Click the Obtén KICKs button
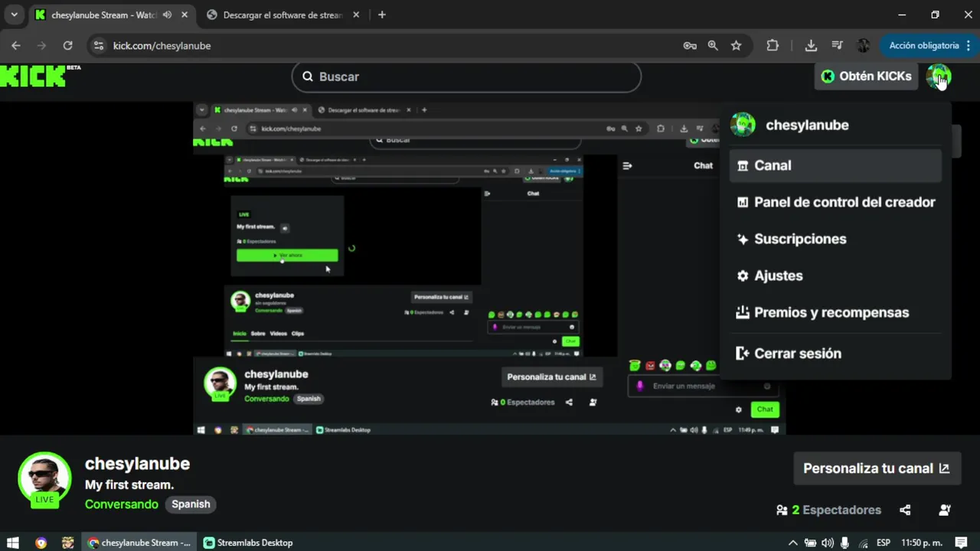This screenshot has height=551, width=980. [866, 77]
